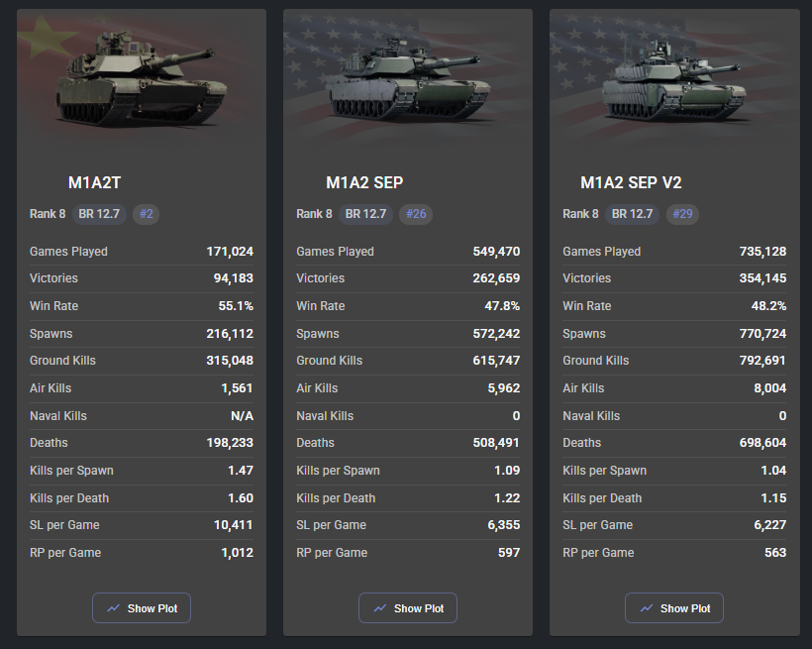Image resolution: width=812 pixels, height=649 pixels.
Task: Open the M1A2 SEP vehicle title
Action: 364,182
